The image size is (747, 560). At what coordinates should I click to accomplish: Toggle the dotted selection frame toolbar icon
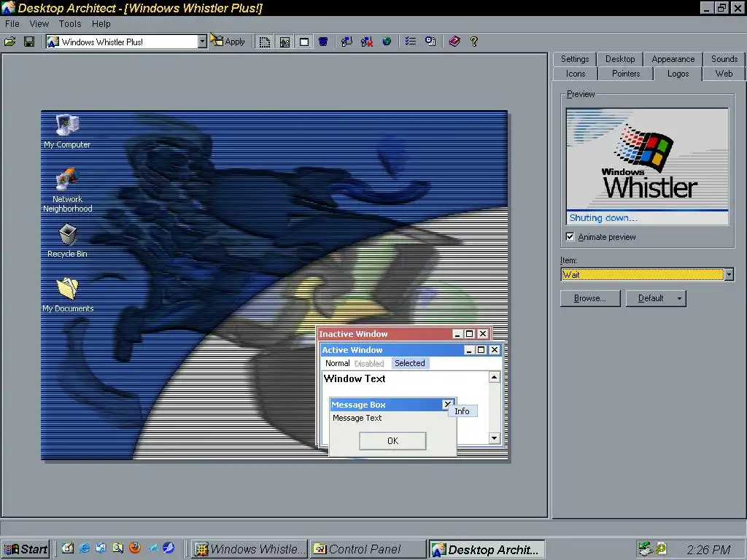pyautogui.click(x=264, y=42)
